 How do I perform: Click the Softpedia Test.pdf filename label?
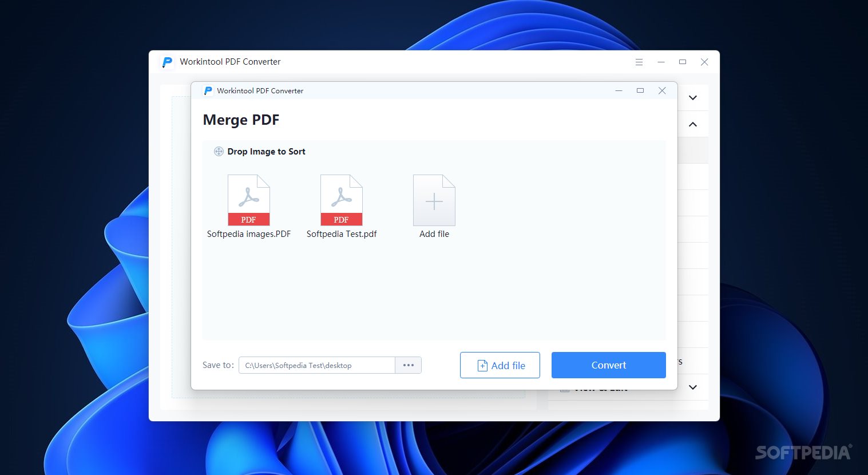point(342,234)
